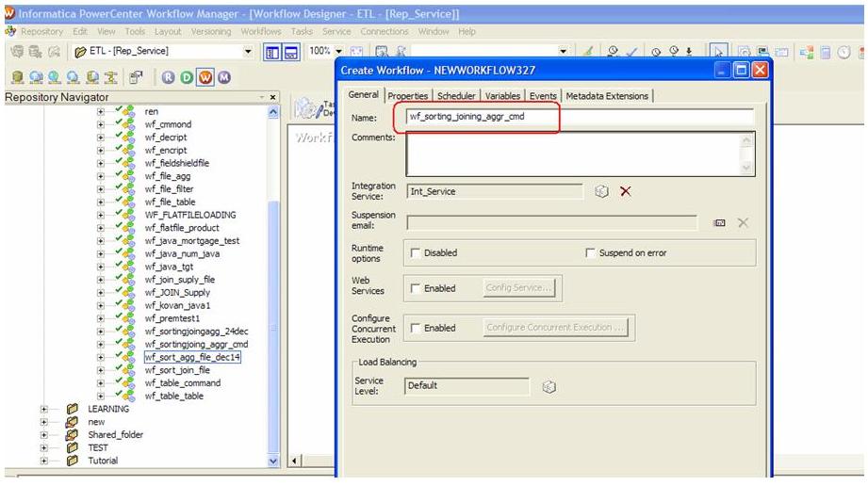Click the green brush icon in toolbar

[x=588, y=51]
